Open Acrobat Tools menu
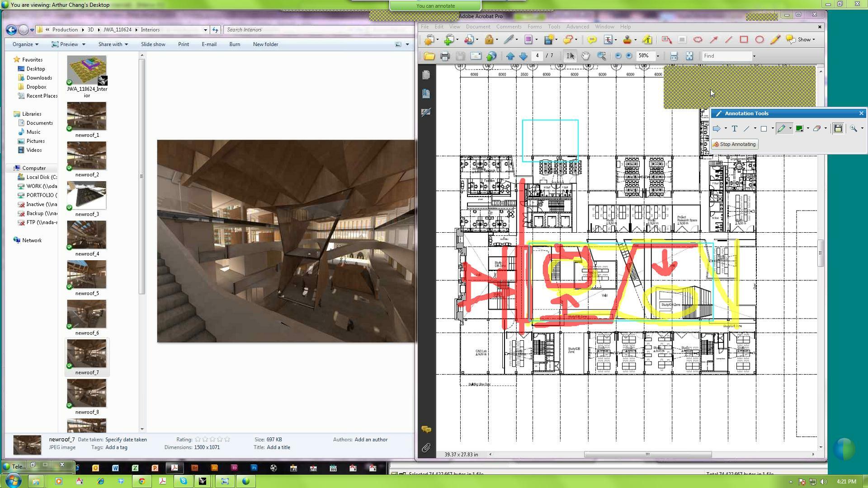The image size is (868, 488). 554,27
